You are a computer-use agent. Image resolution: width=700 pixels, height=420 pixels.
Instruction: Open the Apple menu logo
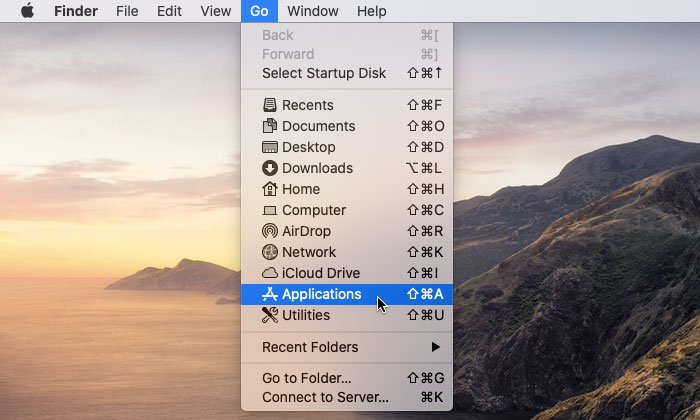(x=27, y=10)
